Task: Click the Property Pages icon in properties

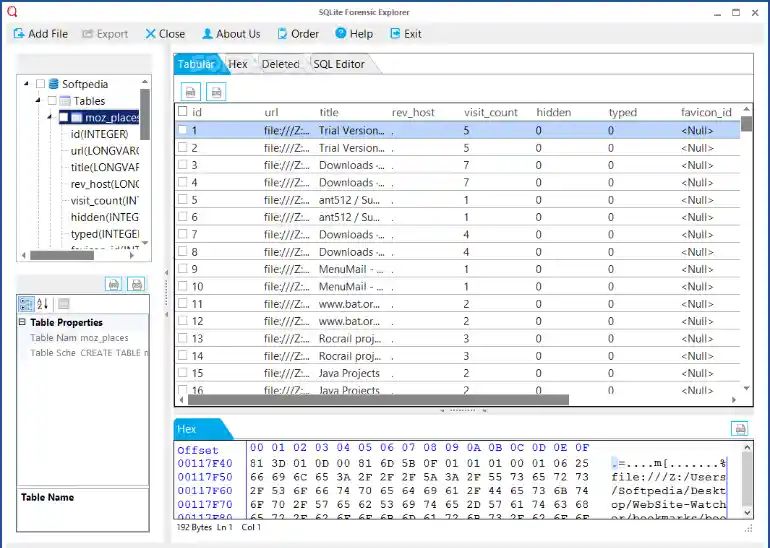Action: pos(63,304)
